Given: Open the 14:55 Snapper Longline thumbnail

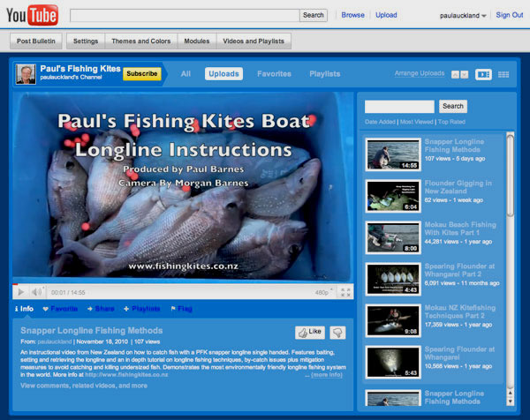Looking at the screenshot, I should point(393,154).
